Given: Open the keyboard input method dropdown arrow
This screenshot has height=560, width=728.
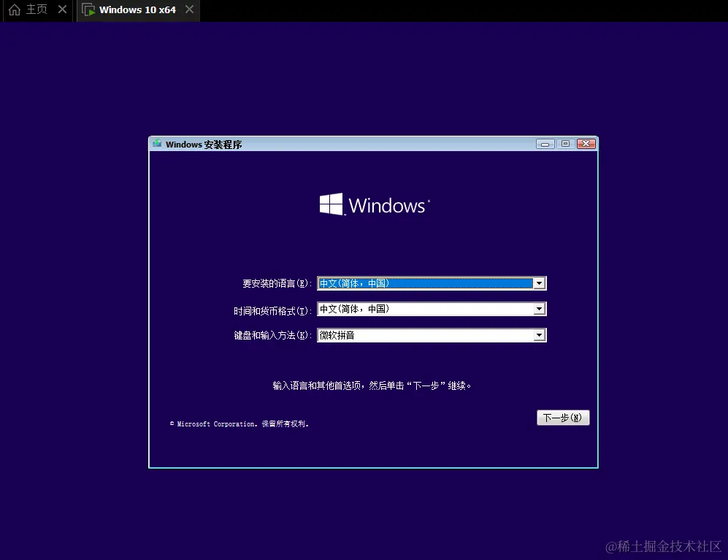Looking at the screenshot, I should click(x=539, y=335).
